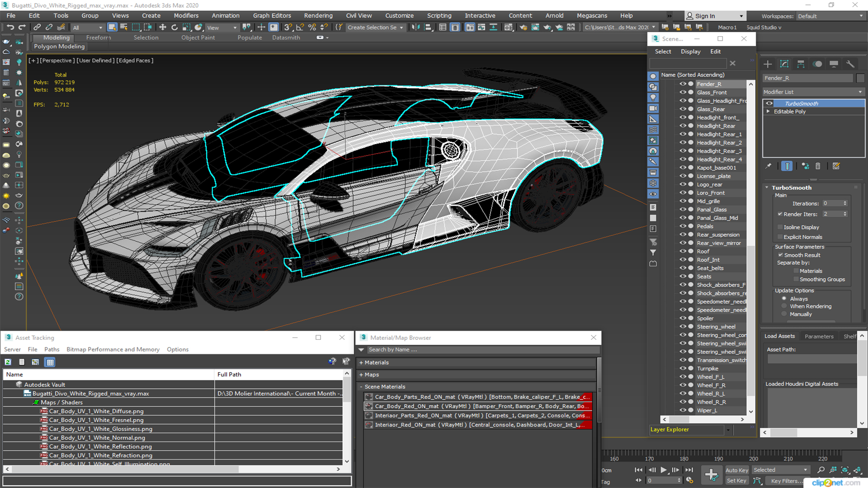
Task: Switch to the Modify command panel
Action: 784,64
